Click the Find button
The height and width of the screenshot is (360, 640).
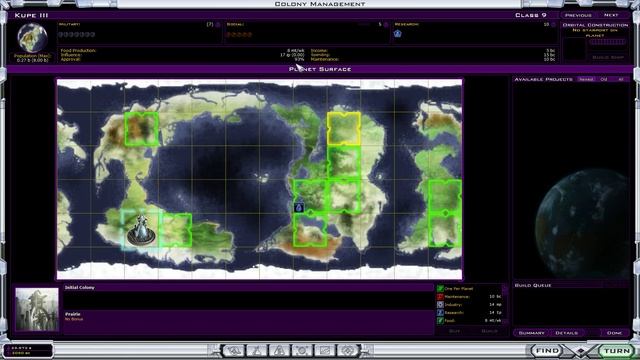(x=547, y=351)
